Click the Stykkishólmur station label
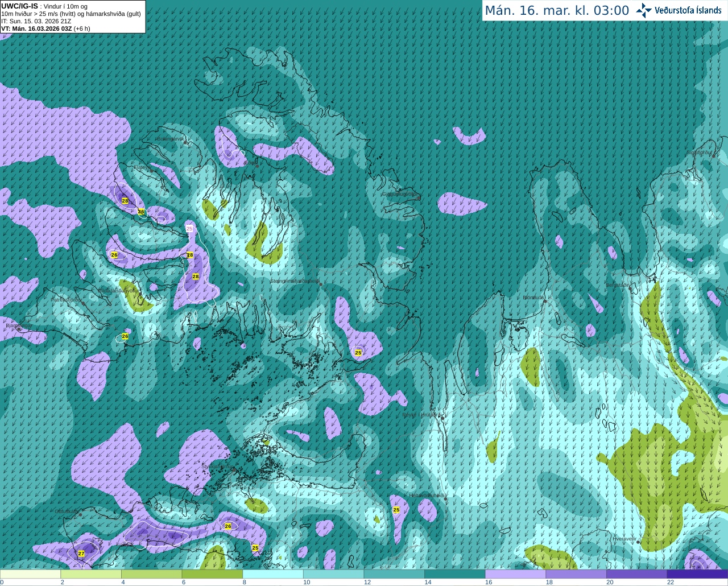The height and width of the screenshot is (586, 728). click(x=217, y=466)
